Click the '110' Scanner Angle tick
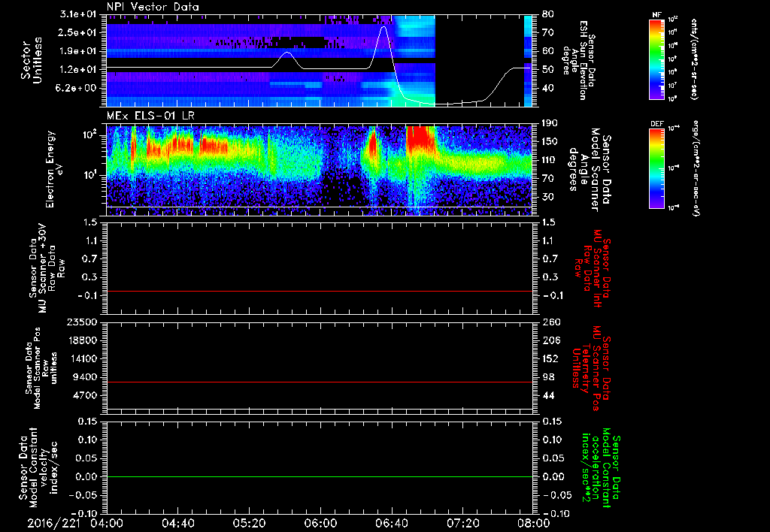770x532 pixels. pos(550,161)
